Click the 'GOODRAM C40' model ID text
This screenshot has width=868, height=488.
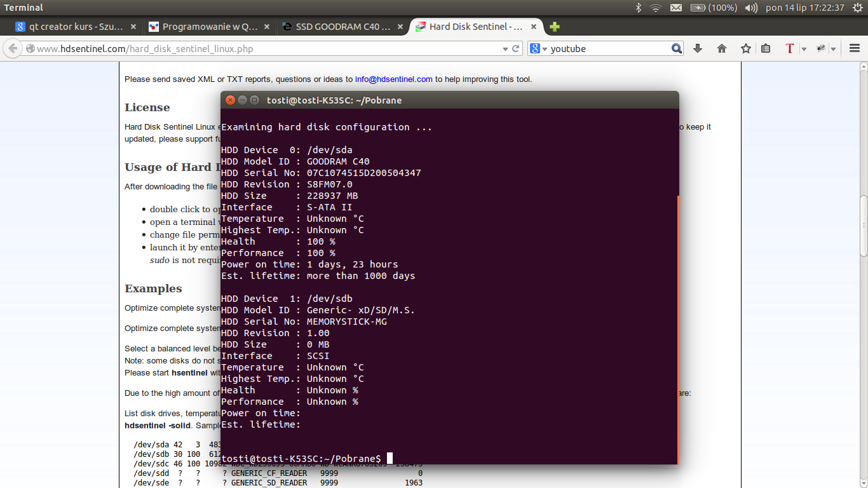coord(338,161)
